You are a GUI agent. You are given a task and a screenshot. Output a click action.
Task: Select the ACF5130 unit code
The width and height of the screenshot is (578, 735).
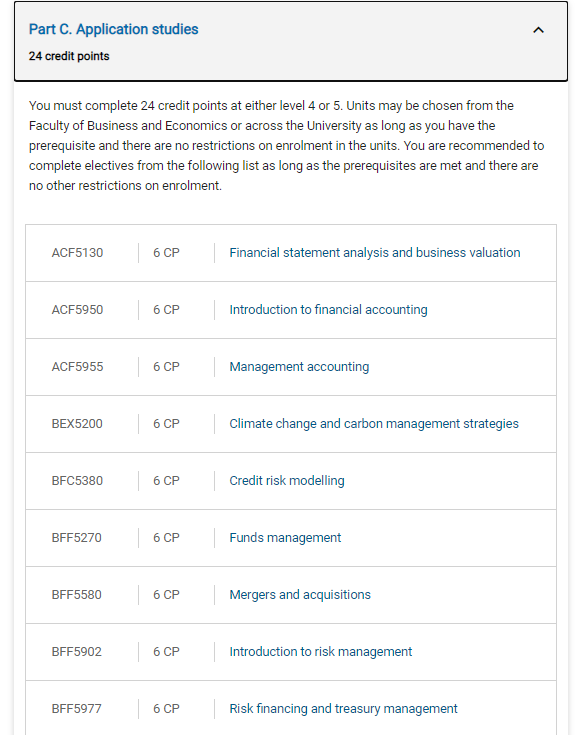click(x=77, y=253)
